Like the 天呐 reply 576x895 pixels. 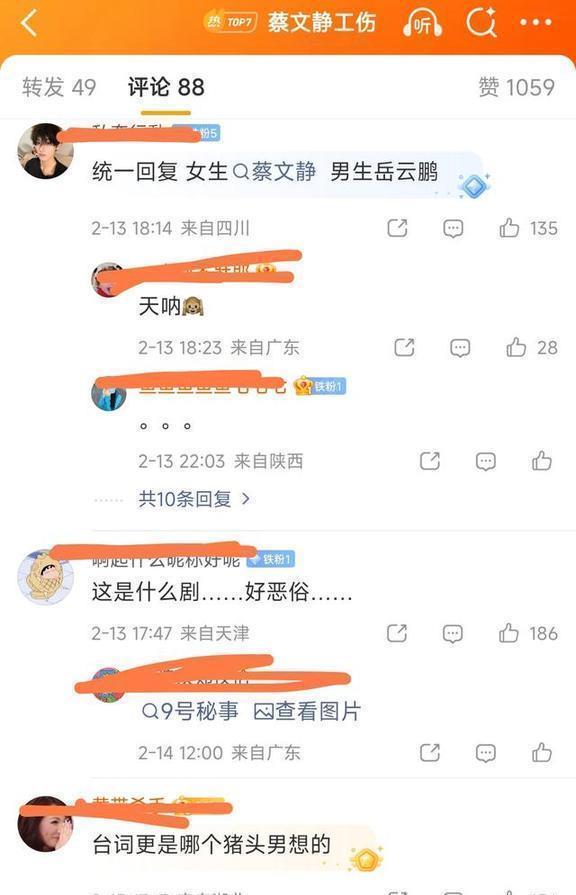coord(516,347)
